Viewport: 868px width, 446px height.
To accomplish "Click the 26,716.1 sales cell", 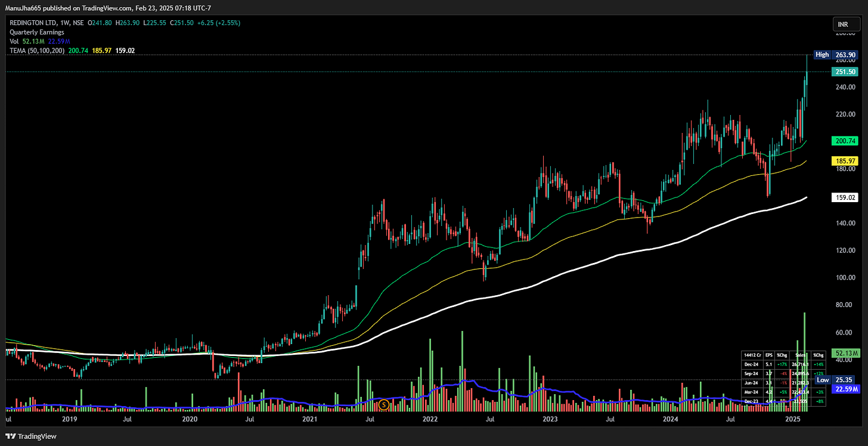I will 800,365.
